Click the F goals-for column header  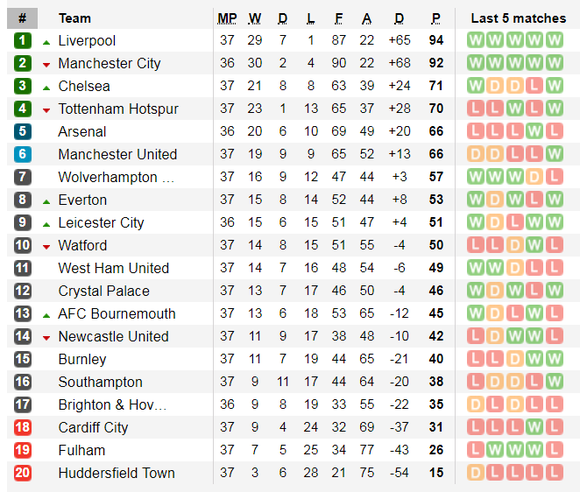(338, 18)
